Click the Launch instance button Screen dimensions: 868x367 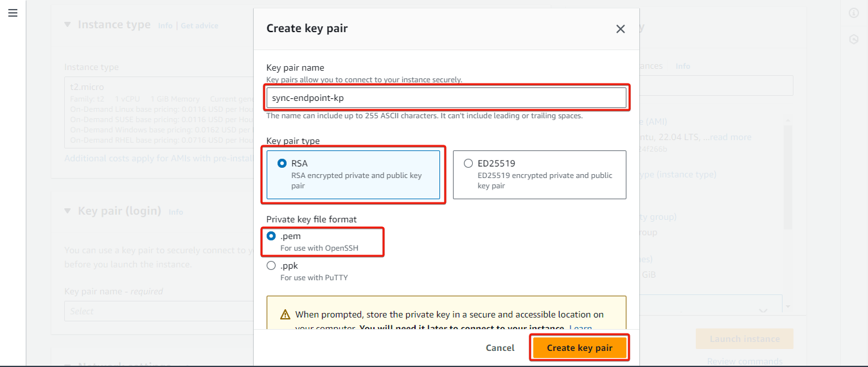(745, 339)
